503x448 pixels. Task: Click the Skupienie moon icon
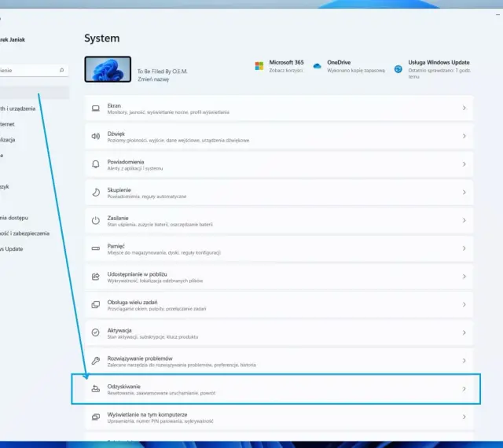(96, 193)
